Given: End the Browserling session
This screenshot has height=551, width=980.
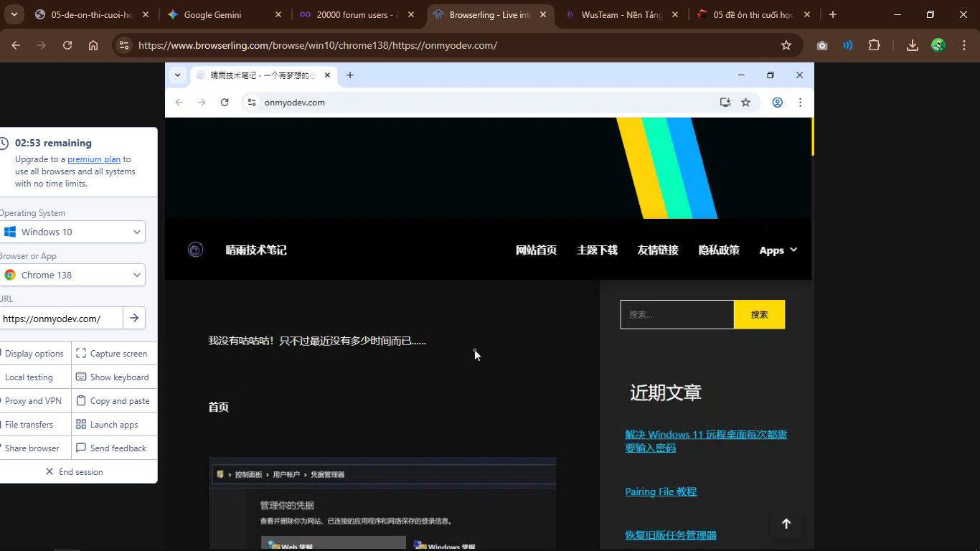Looking at the screenshot, I should click(x=75, y=472).
